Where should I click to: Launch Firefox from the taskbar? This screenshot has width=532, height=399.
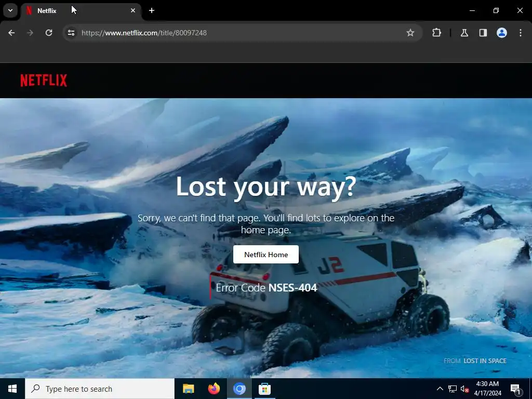[214, 389]
